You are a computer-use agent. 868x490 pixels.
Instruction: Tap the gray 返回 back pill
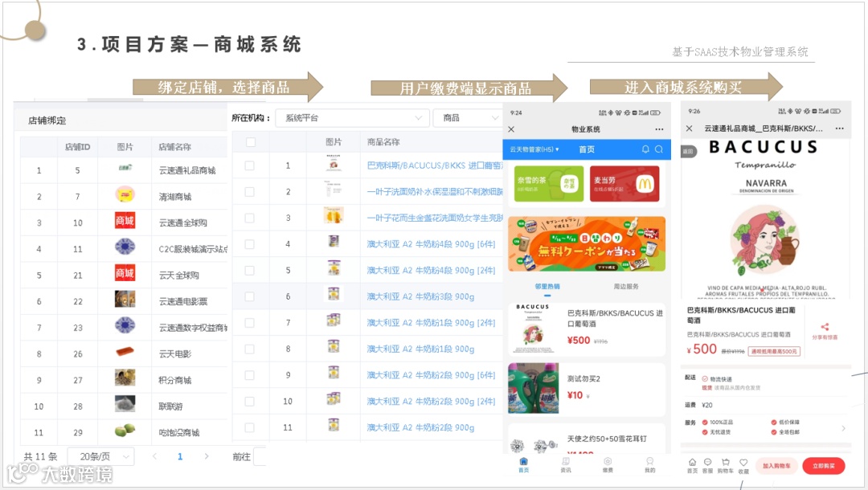pos(688,152)
